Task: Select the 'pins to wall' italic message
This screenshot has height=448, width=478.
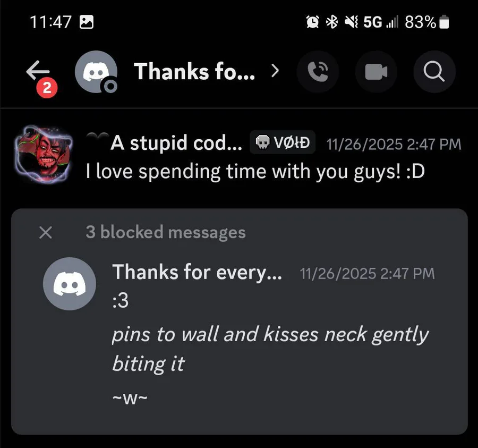Action: tap(270, 349)
